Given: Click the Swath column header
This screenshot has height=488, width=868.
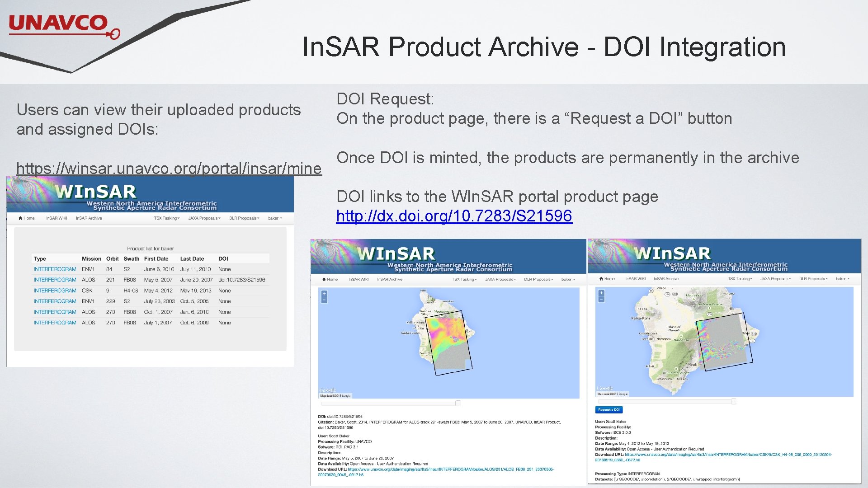Looking at the screenshot, I should [x=131, y=259].
